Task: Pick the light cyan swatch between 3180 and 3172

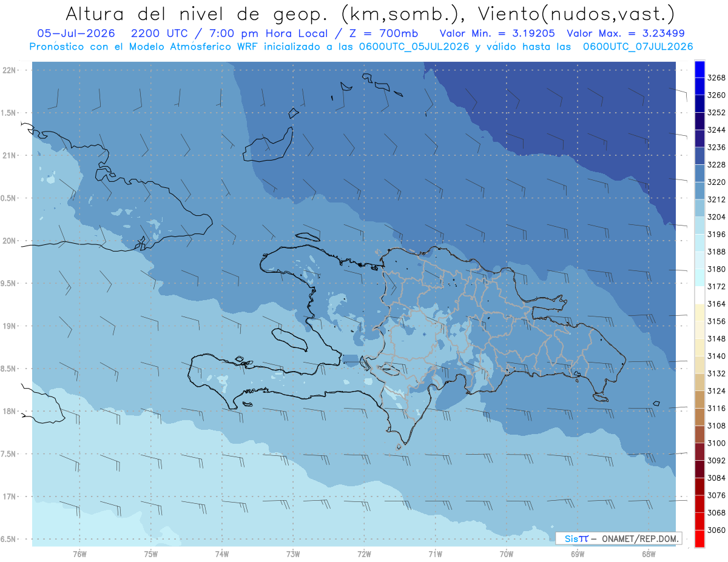Action: [x=699, y=278]
